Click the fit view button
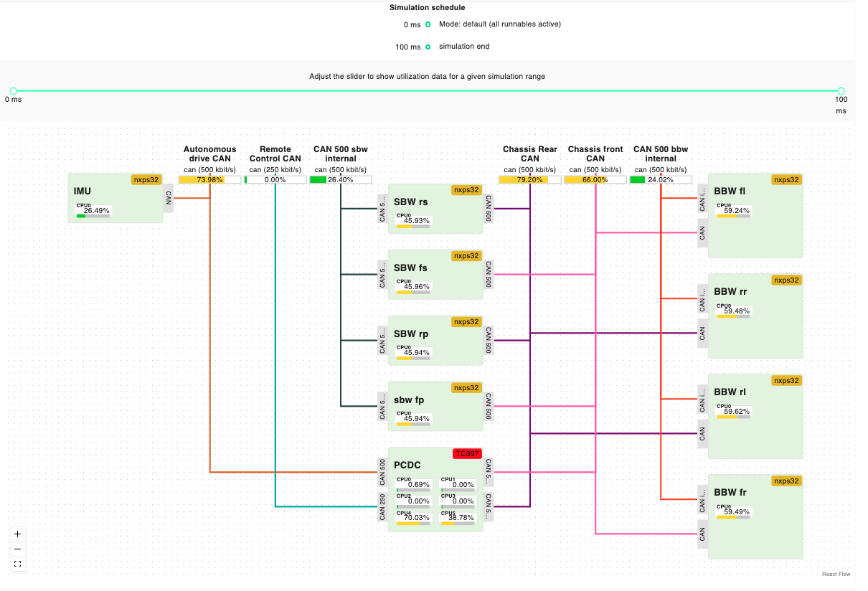 [18, 564]
